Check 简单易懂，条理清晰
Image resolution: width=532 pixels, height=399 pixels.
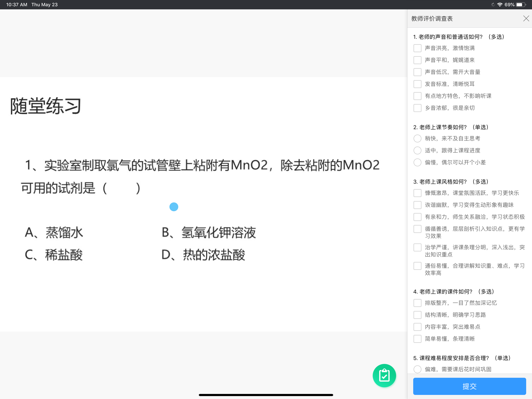pyautogui.click(x=417, y=339)
